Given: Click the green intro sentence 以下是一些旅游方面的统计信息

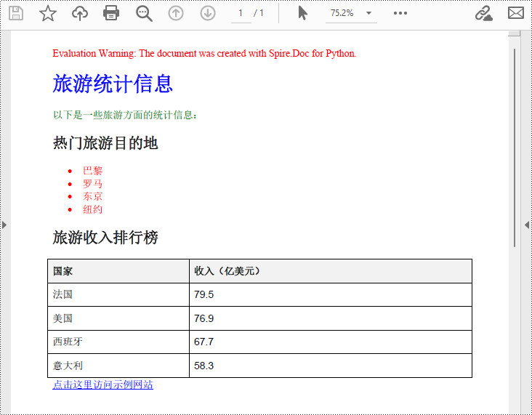Looking at the screenshot, I should [x=125, y=115].
